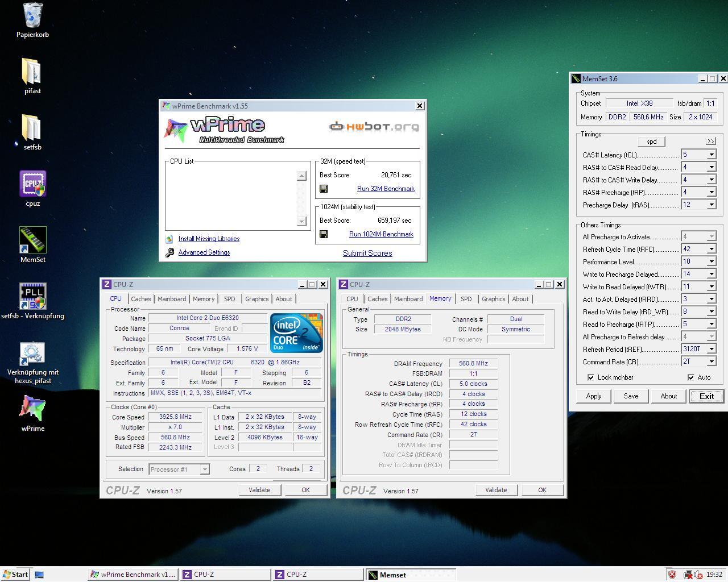Click the show desktop icon next to Start

pos(39,575)
